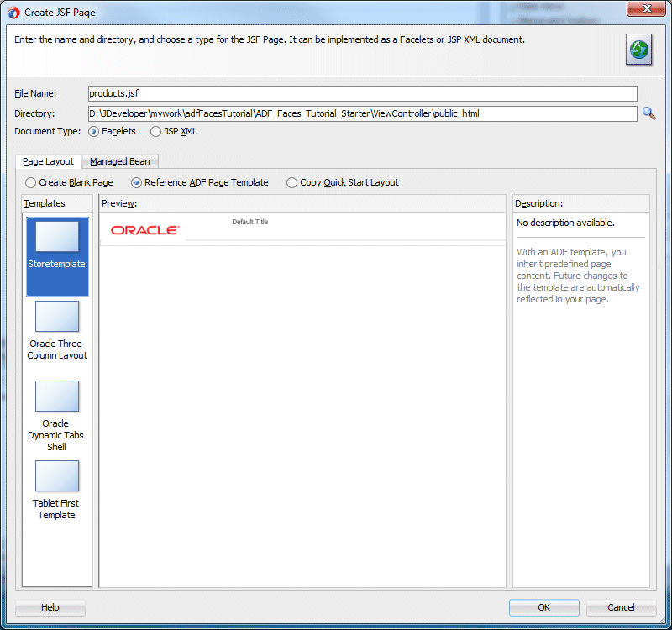Click the Oracle logo in preview
Viewport: 672px width, 630px height.
point(144,230)
